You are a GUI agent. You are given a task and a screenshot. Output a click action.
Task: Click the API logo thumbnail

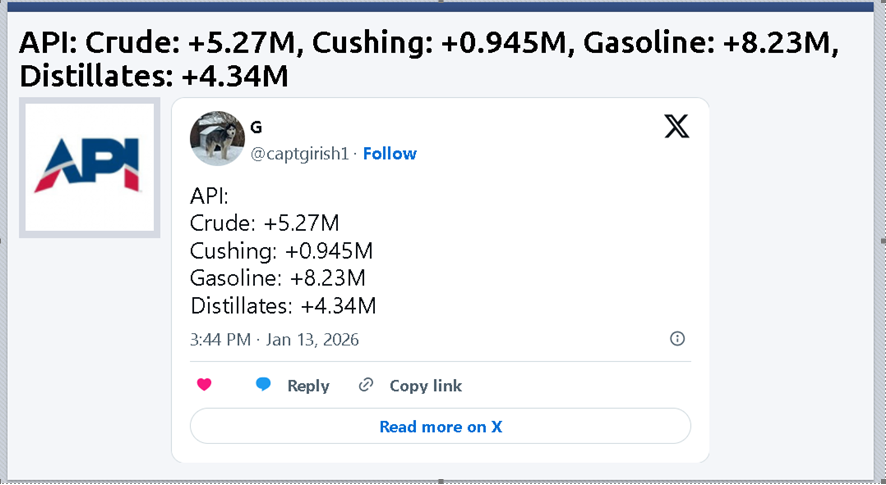91,167
